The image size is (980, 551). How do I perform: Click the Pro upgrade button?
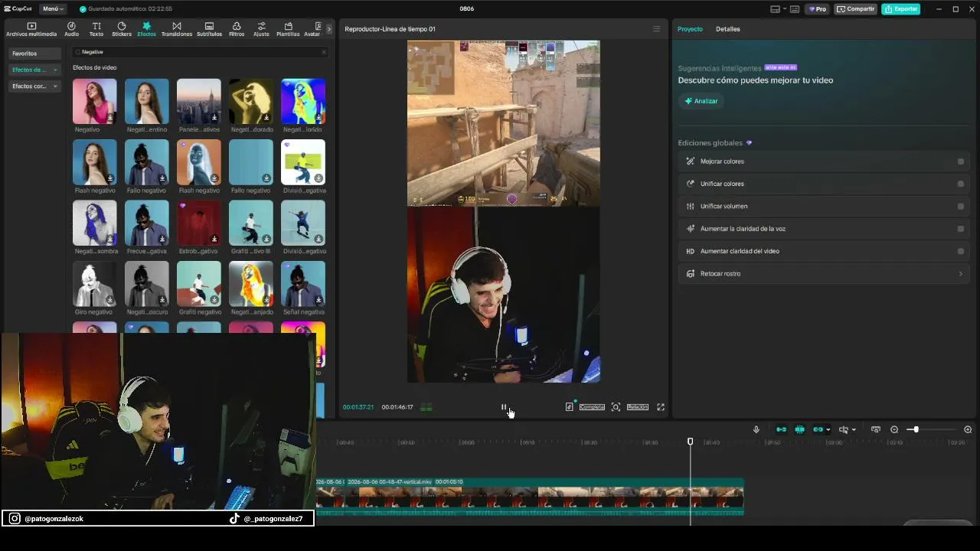pos(818,9)
